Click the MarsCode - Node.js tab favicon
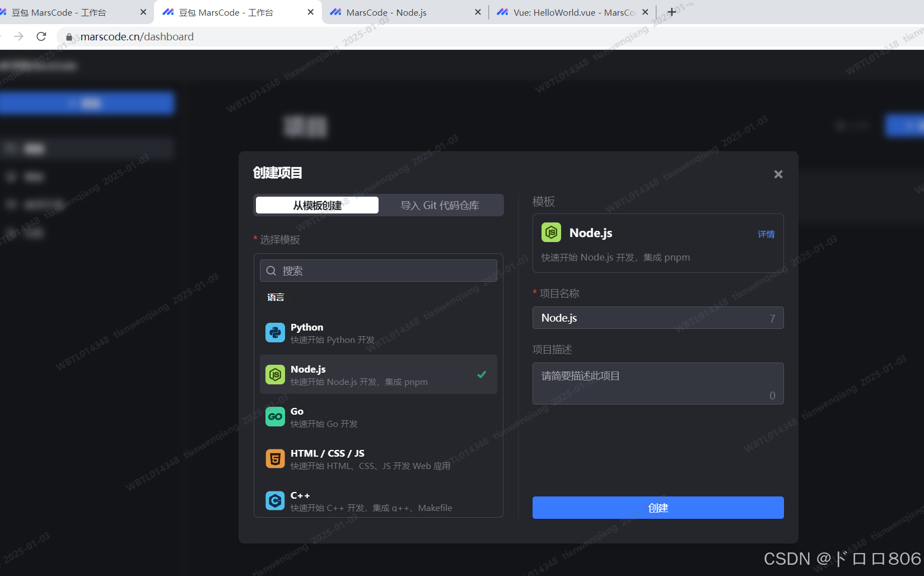Image resolution: width=924 pixels, height=576 pixels. (335, 12)
